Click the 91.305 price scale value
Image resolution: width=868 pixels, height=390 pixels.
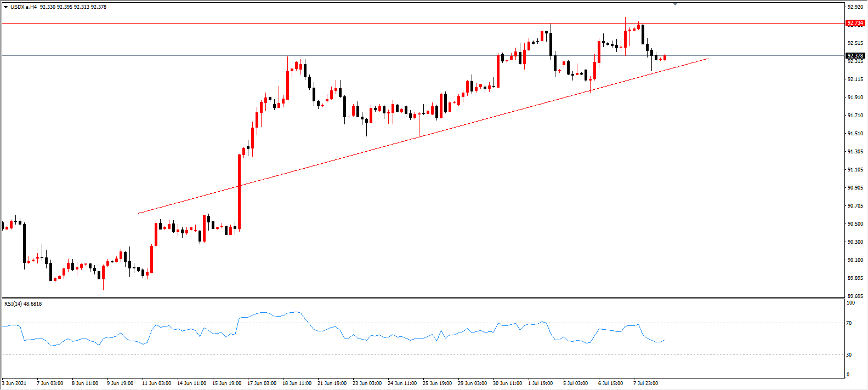click(855, 152)
